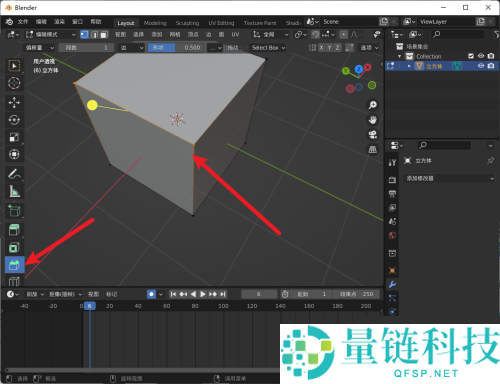Select the Transform tool
The image size is (500, 384).
click(14, 154)
